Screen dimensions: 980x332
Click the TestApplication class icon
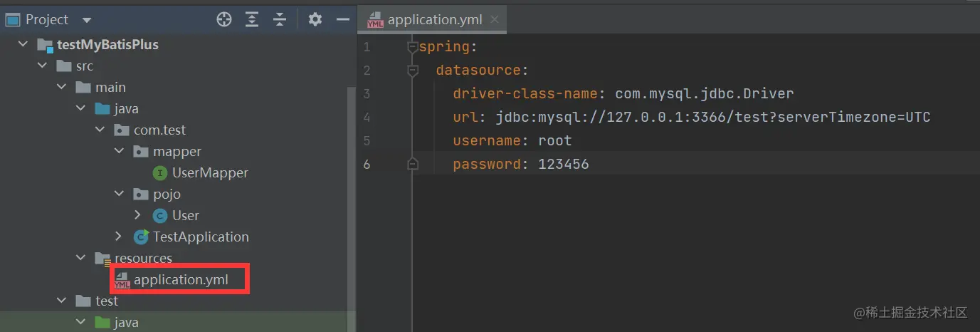(141, 237)
